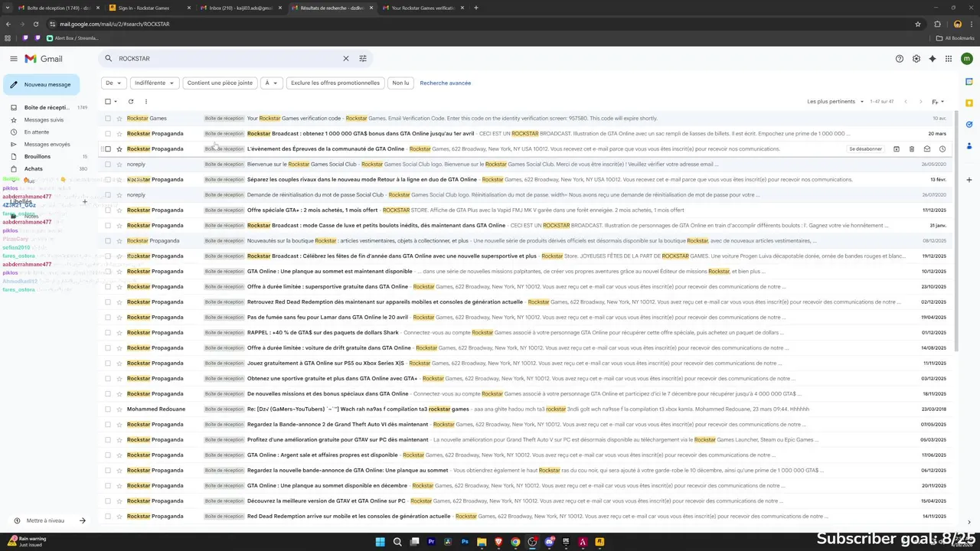Tick the select-all checkbox in toolbar

108,101
